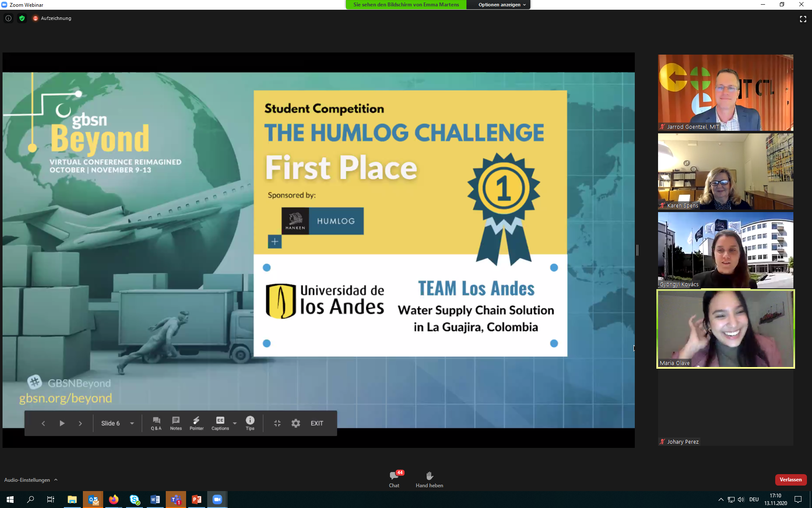Screen dimensions: 812x508
Task: Exit slideshow fullscreen with collapse icon
Action: pos(277,423)
